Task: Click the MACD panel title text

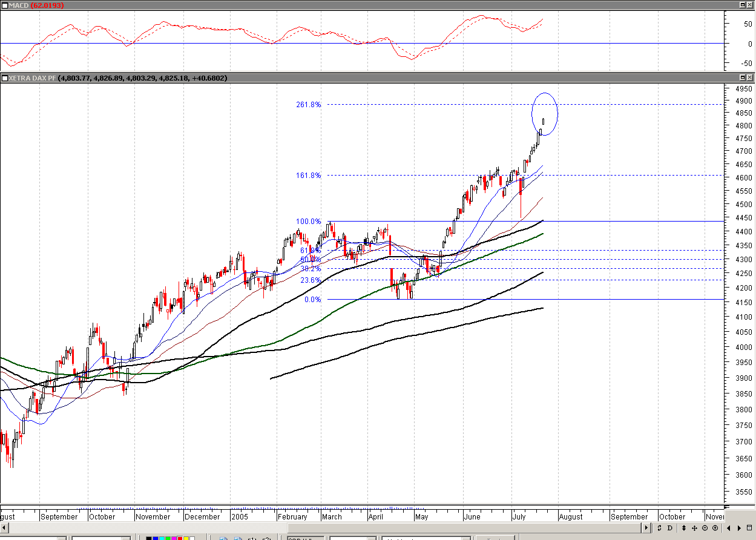Action: point(19,5)
